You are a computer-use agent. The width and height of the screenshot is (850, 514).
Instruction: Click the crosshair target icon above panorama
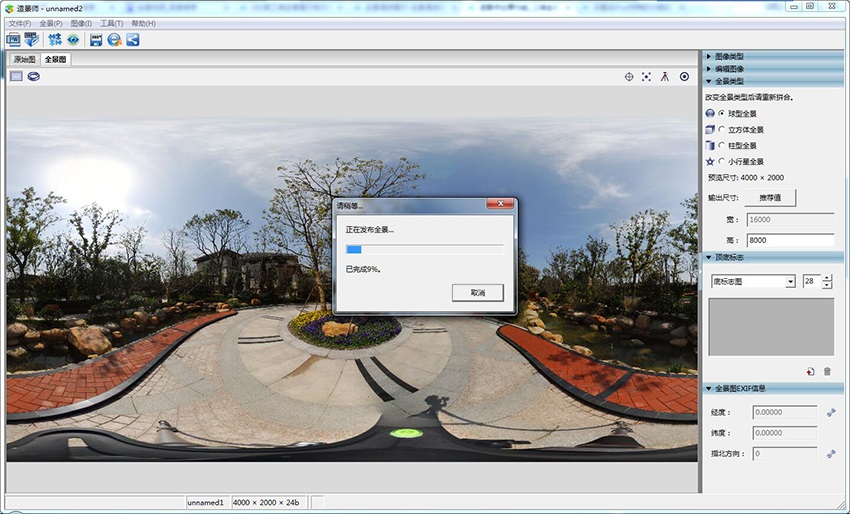tap(629, 77)
